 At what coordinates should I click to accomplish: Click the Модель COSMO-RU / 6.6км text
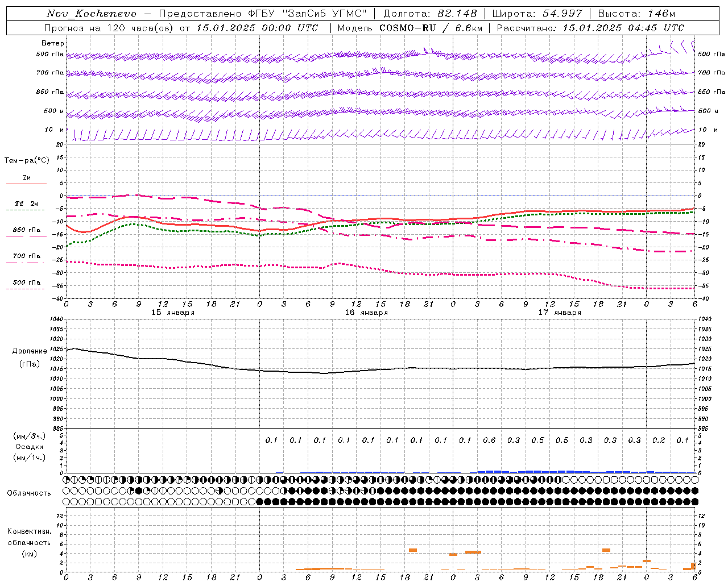pos(410,28)
